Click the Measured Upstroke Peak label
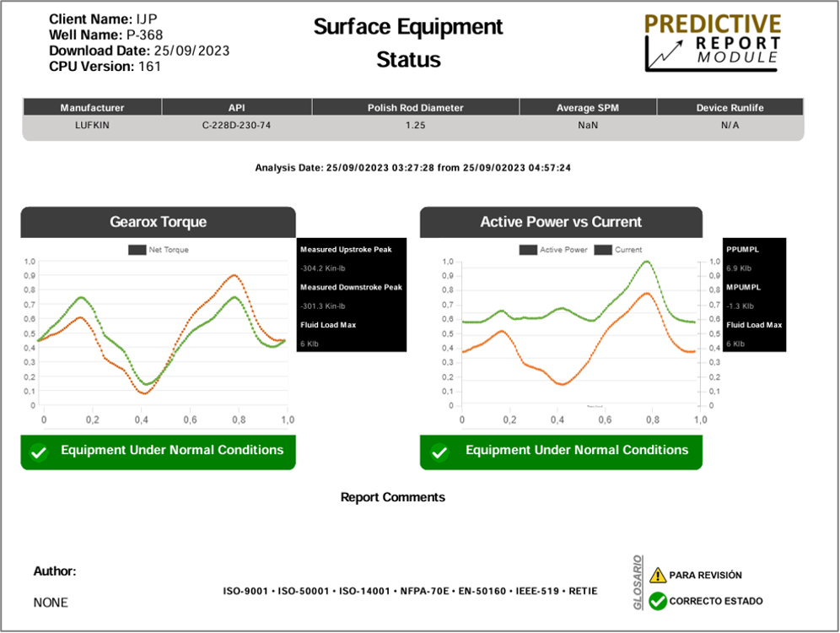Viewport: 840px width, 633px height. (x=346, y=250)
